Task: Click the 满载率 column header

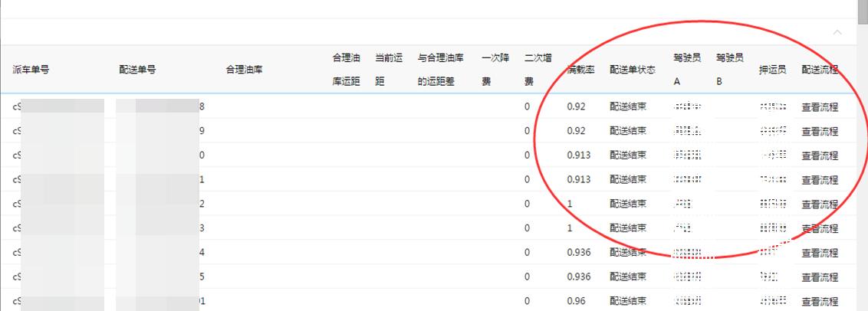Action: pyautogui.click(x=581, y=70)
